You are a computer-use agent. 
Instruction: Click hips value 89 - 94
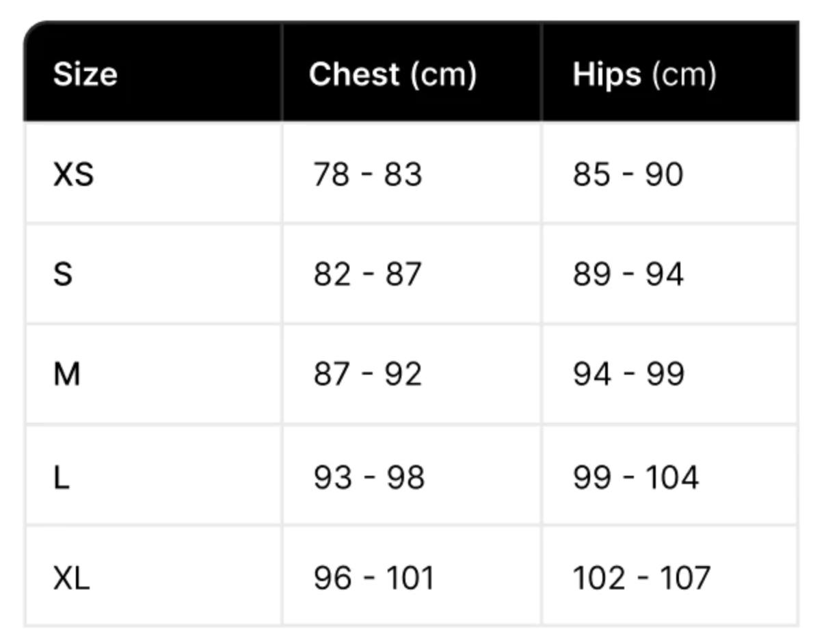click(628, 274)
